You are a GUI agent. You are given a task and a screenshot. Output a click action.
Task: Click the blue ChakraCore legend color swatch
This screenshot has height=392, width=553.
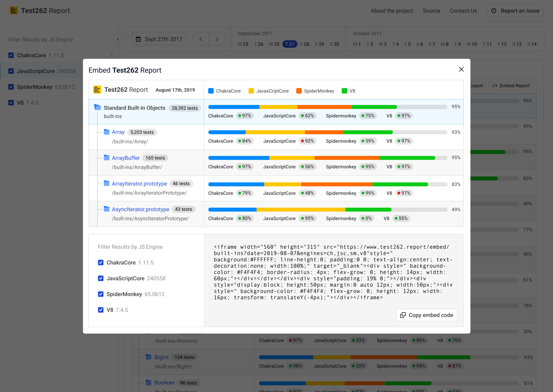[x=211, y=91]
